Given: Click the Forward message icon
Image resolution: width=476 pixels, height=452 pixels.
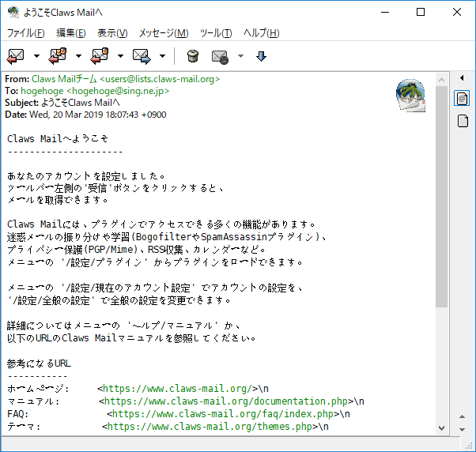Looking at the screenshot, I should coord(142,56).
